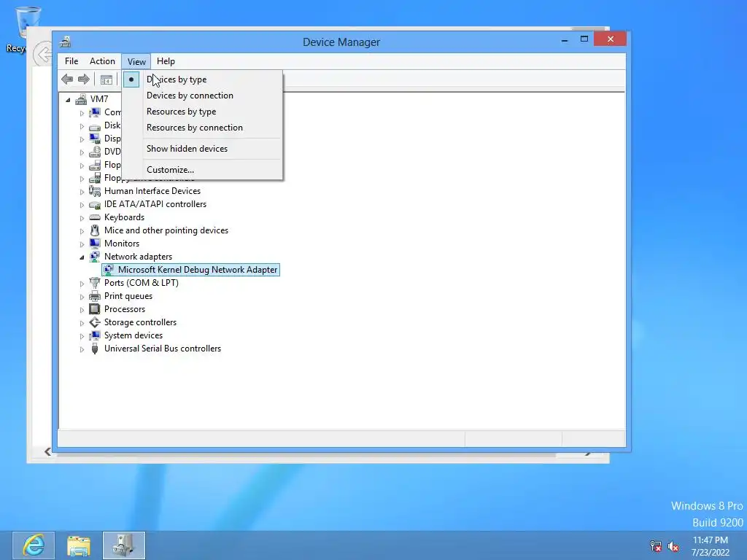747x560 pixels.
Task: Open File Explorer from the taskbar
Action: point(79,545)
